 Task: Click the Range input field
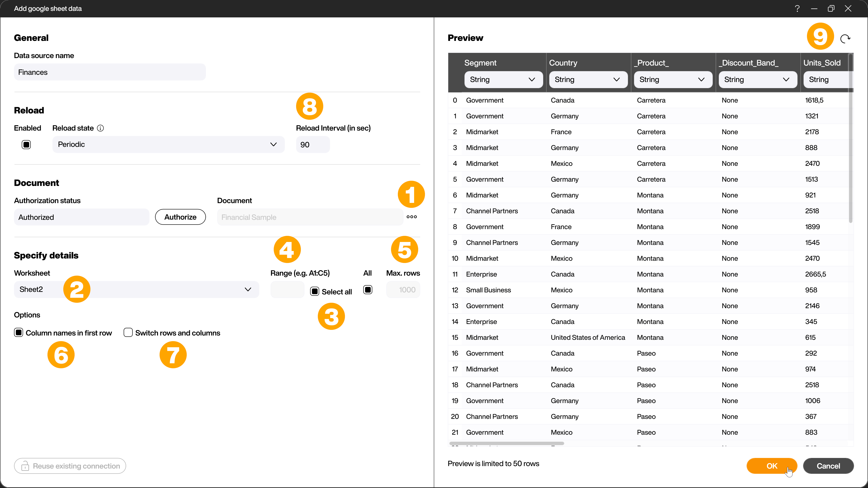[x=288, y=290]
